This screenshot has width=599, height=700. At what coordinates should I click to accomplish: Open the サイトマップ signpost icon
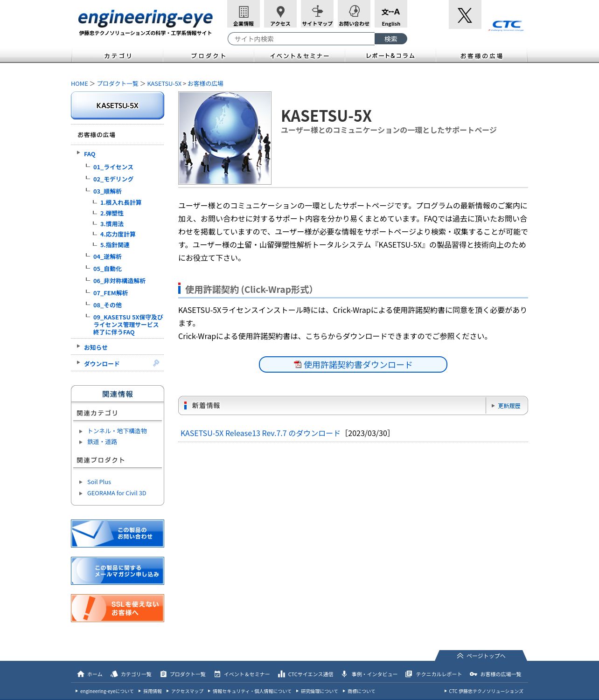(x=317, y=14)
